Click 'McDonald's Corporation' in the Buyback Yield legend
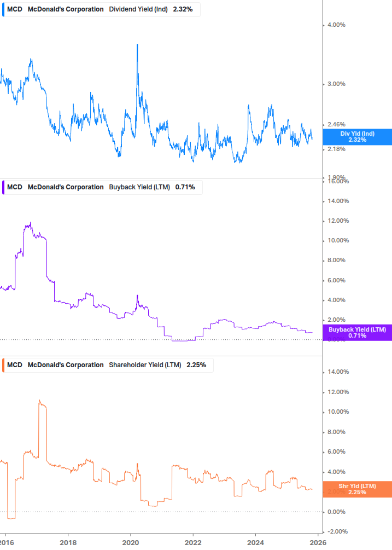This screenshot has height=550, width=392. 65,187
